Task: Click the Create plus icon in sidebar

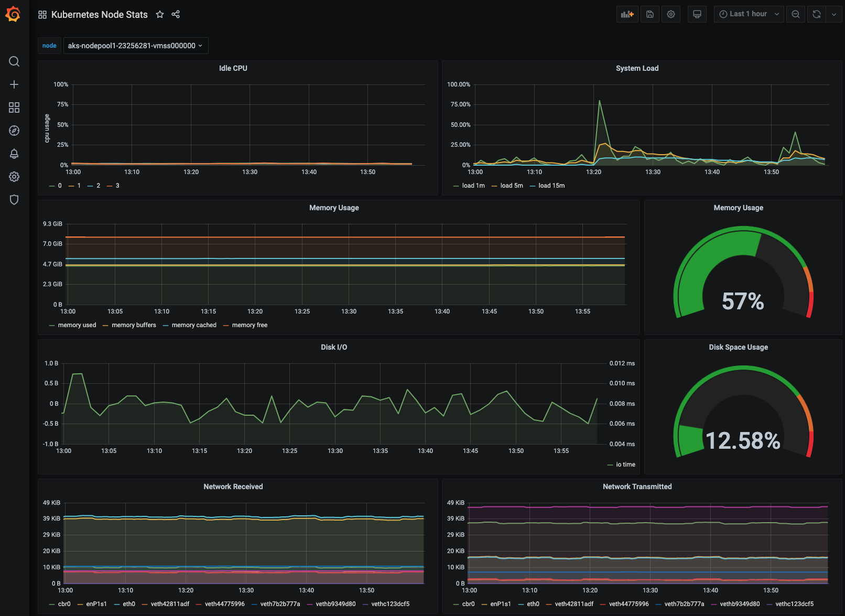Action: coord(14,84)
